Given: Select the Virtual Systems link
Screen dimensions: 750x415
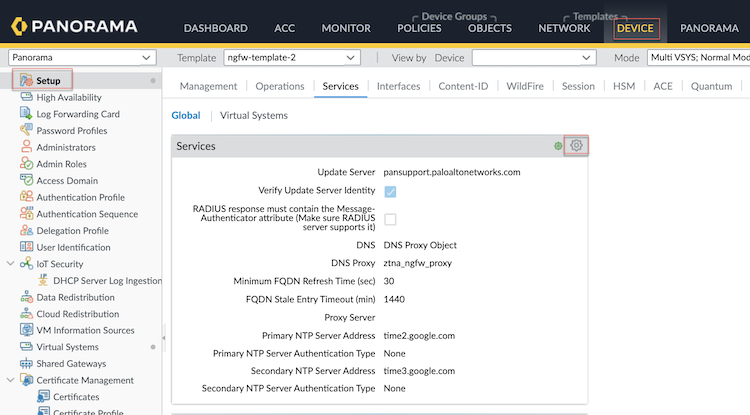Looking at the screenshot, I should tap(254, 116).
